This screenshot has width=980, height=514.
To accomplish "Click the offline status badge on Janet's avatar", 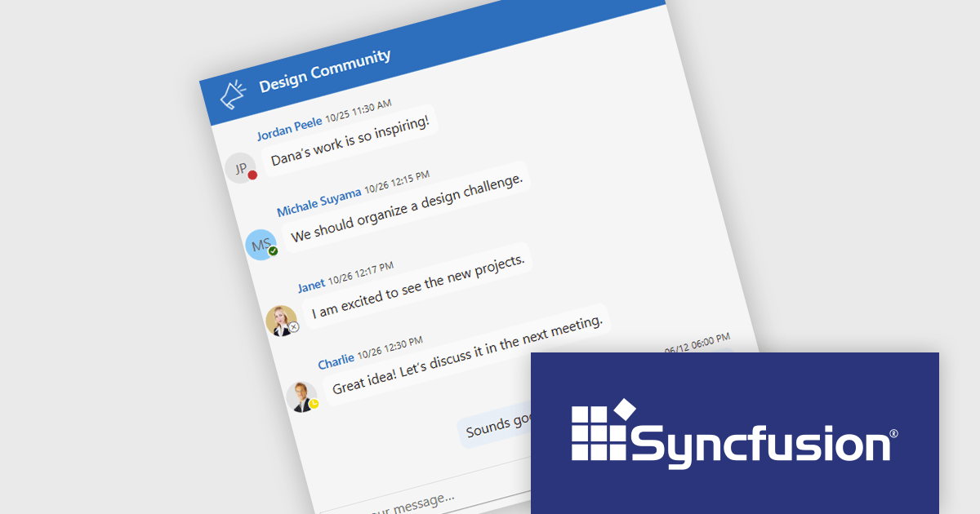I will [x=294, y=326].
